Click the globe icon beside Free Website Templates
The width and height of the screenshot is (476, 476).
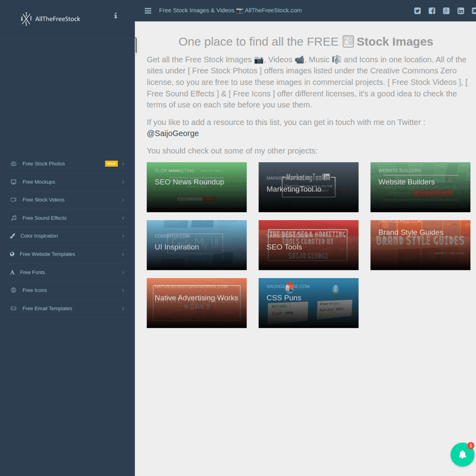tap(12, 254)
